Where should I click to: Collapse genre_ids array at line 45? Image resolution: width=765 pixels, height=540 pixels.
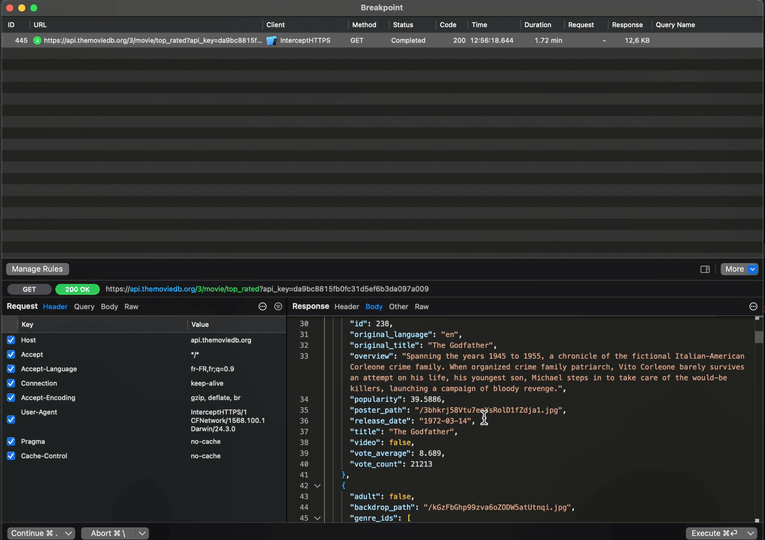[x=318, y=518]
